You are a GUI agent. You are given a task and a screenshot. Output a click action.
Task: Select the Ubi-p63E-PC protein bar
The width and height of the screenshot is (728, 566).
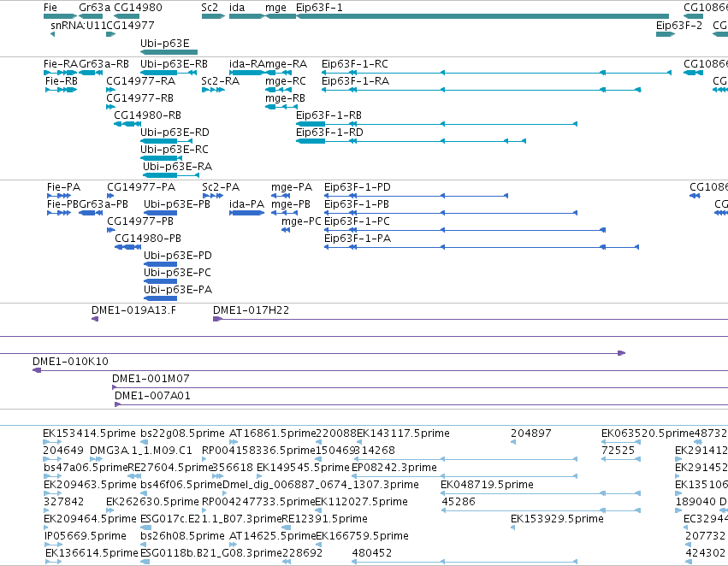(x=160, y=281)
